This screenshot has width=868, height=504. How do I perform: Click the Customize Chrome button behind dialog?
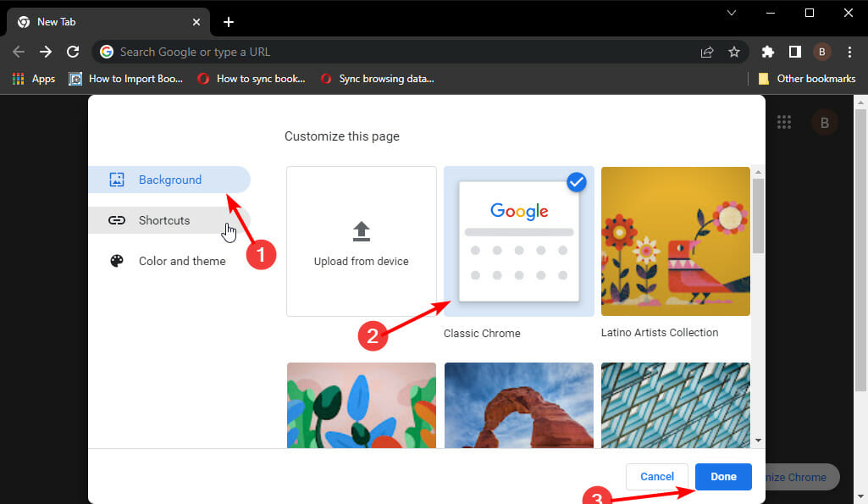(803, 477)
